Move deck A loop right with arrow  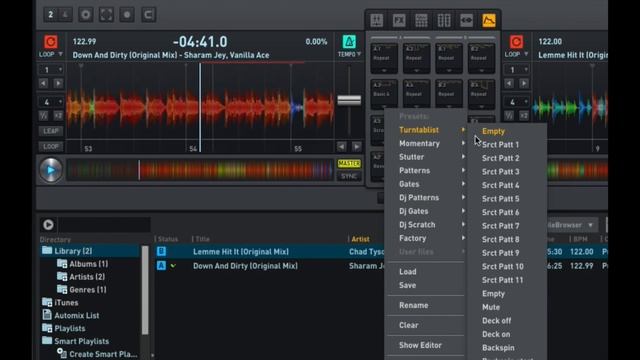click(x=58, y=83)
